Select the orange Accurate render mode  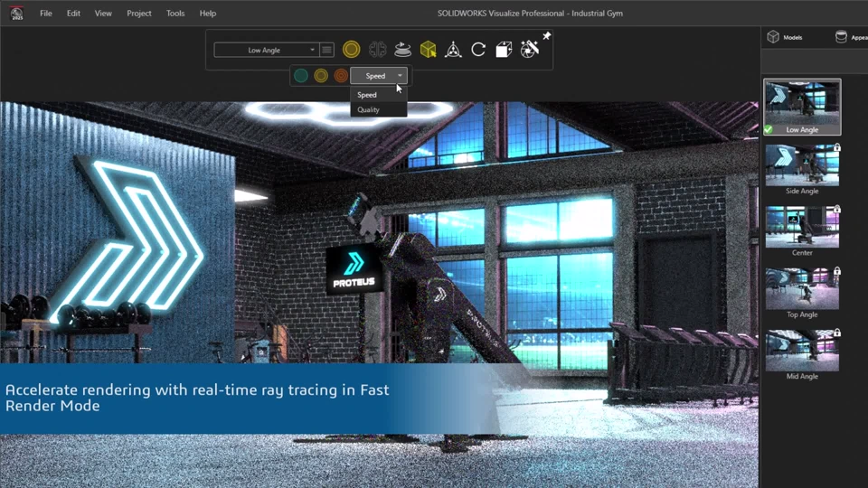[x=341, y=76]
